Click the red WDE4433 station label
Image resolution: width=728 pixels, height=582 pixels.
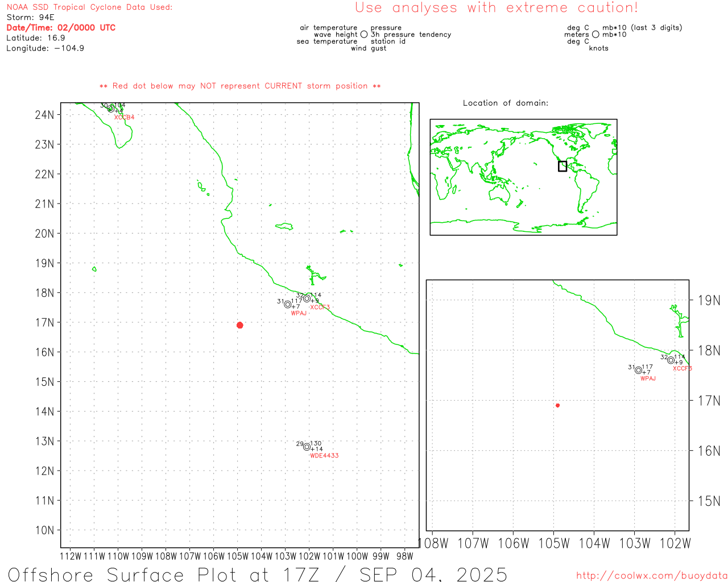(x=324, y=455)
